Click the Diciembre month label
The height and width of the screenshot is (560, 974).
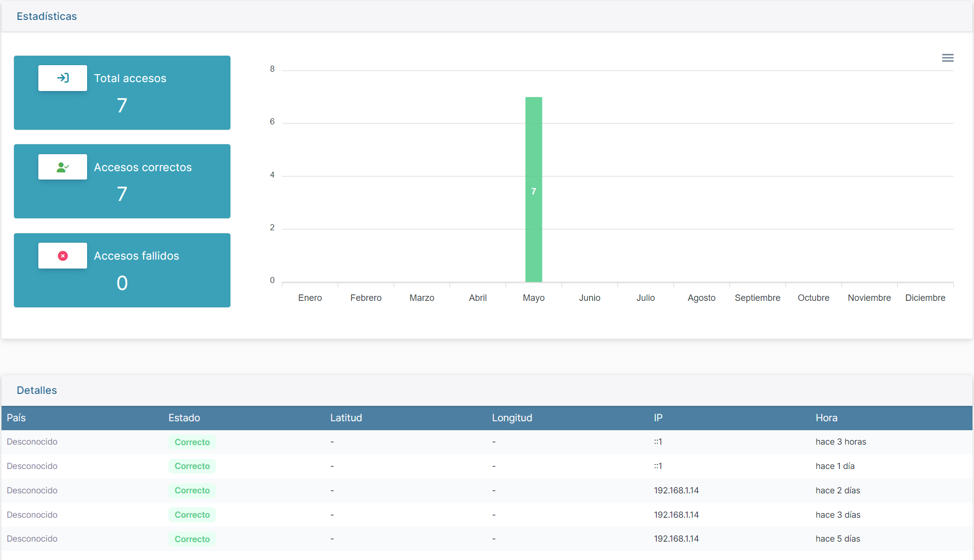(x=925, y=298)
